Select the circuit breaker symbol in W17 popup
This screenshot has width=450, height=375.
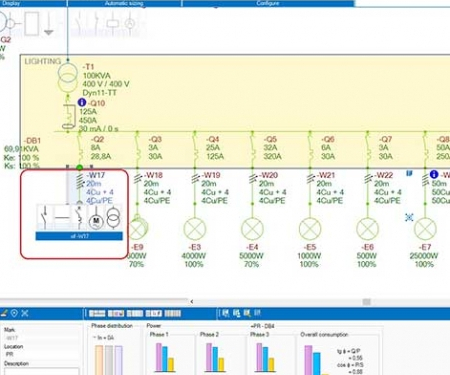tap(79, 218)
